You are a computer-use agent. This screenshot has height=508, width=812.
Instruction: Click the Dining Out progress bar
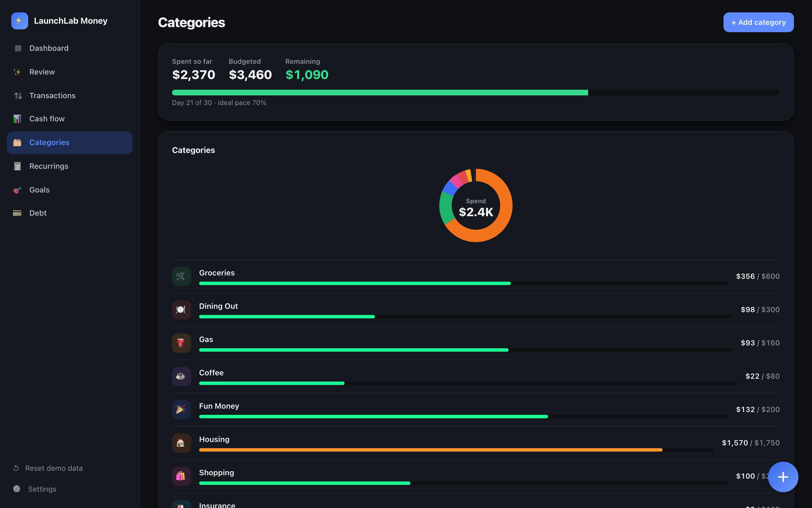tap(466, 316)
